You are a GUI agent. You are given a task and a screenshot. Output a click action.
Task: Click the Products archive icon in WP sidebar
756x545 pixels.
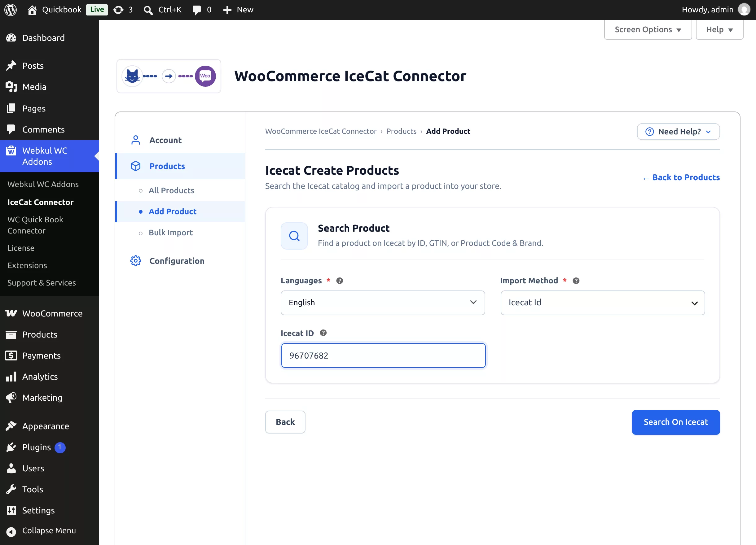coord(11,334)
